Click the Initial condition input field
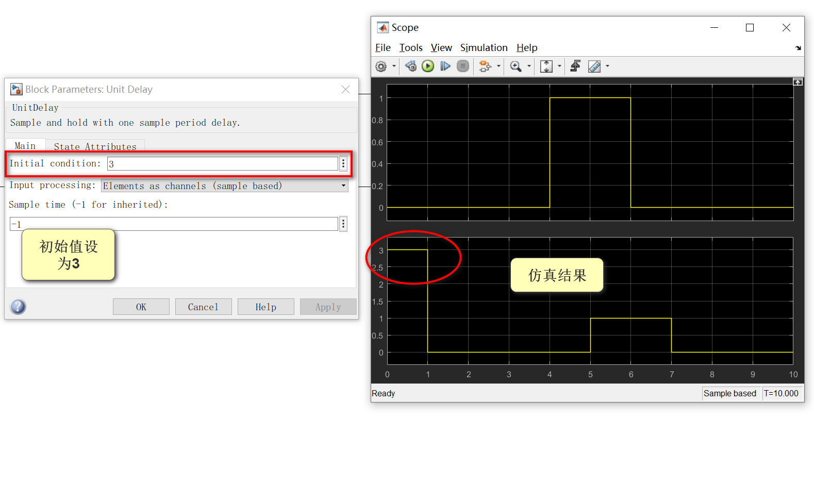Viewport: 814px width, 504px height. pos(222,164)
